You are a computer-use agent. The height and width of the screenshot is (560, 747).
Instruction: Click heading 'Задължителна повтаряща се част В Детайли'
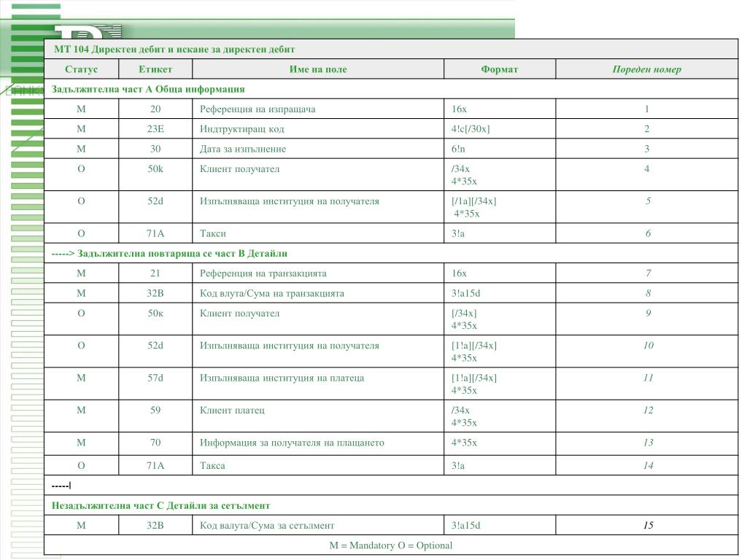point(182,254)
